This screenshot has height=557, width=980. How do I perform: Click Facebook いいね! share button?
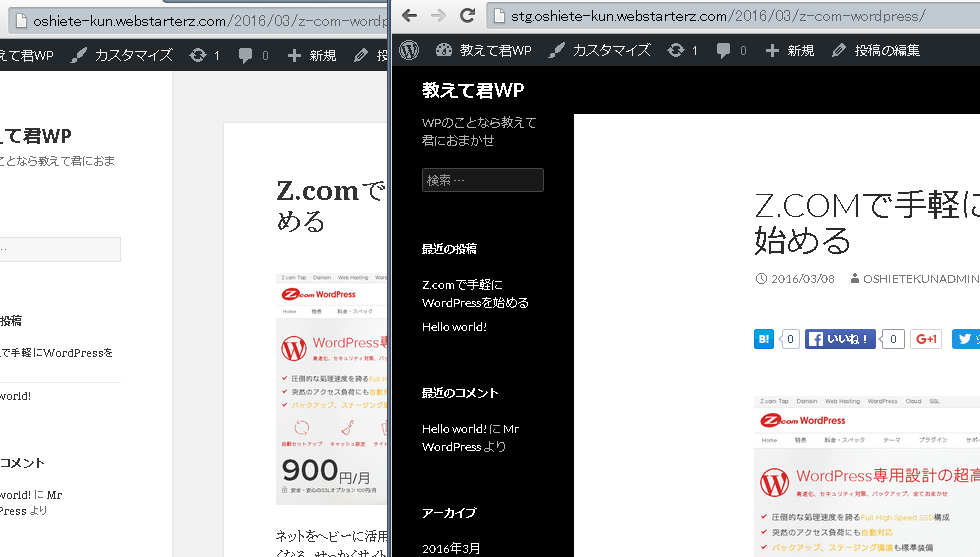pyautogui.click(x=840, y=339)
